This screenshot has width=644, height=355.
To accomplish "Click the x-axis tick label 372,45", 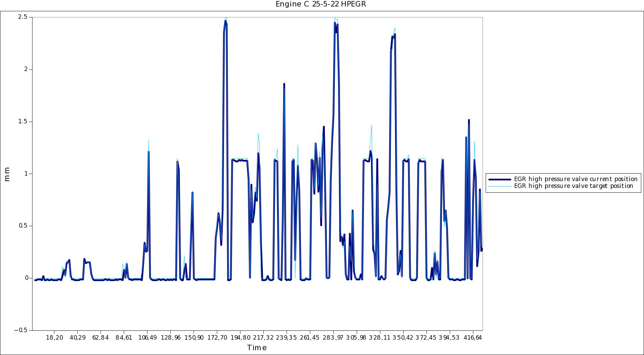I will (426, 338).
